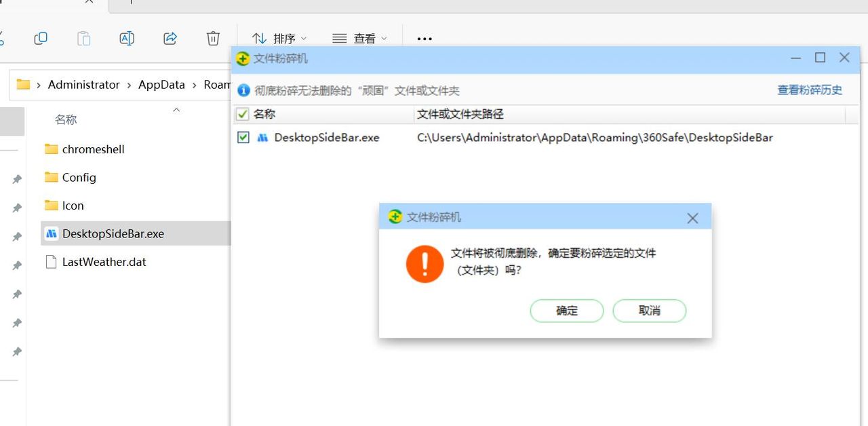Open the three-dots more options menu
This screenshot has height=426, width=868.
click(x=425, y=39)
